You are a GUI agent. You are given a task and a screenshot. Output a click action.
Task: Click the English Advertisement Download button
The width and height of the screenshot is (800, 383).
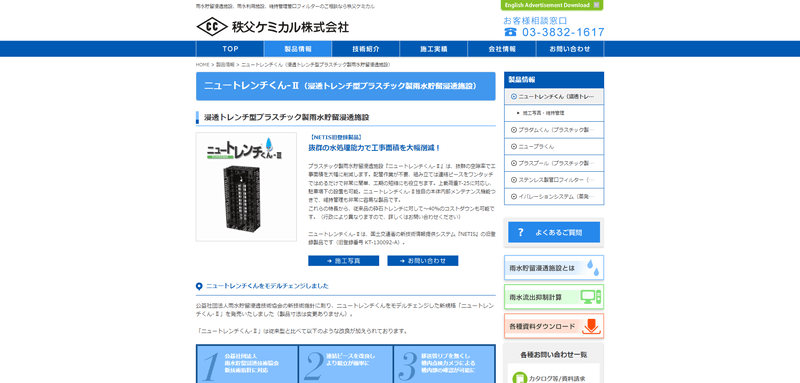(552, 5)
